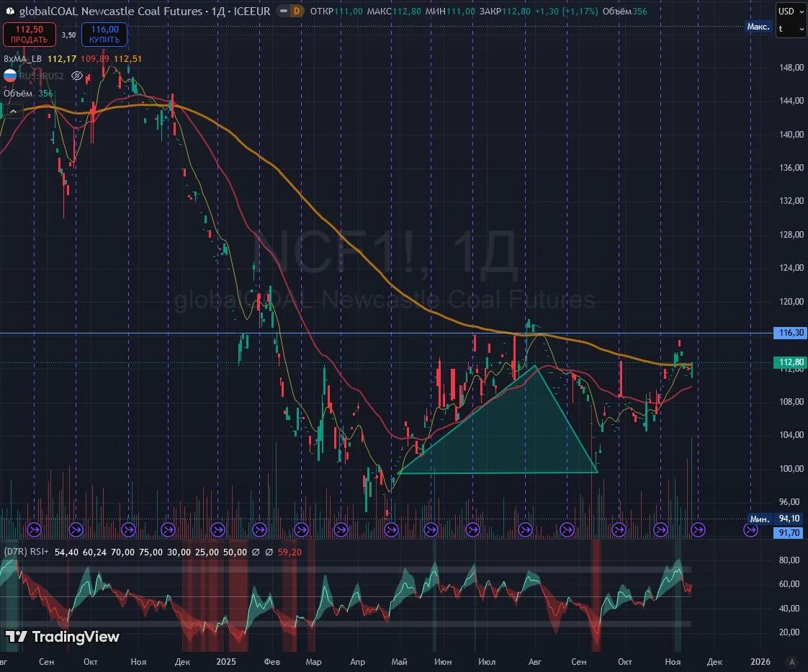Click the red 59,20 RSI value

pyautogui.click(x=289, y=552)
